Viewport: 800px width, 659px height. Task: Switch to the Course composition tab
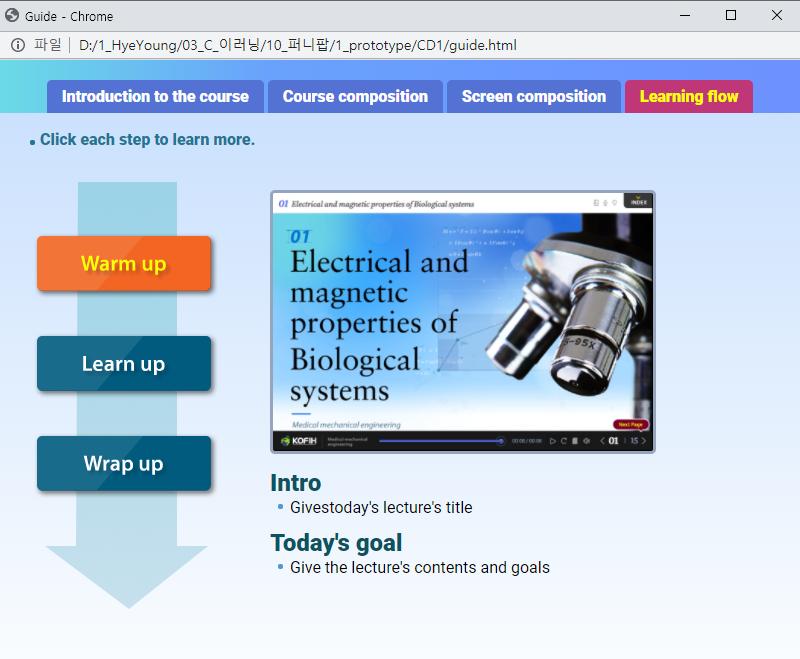pyautogui.click(x=355, y=96)
